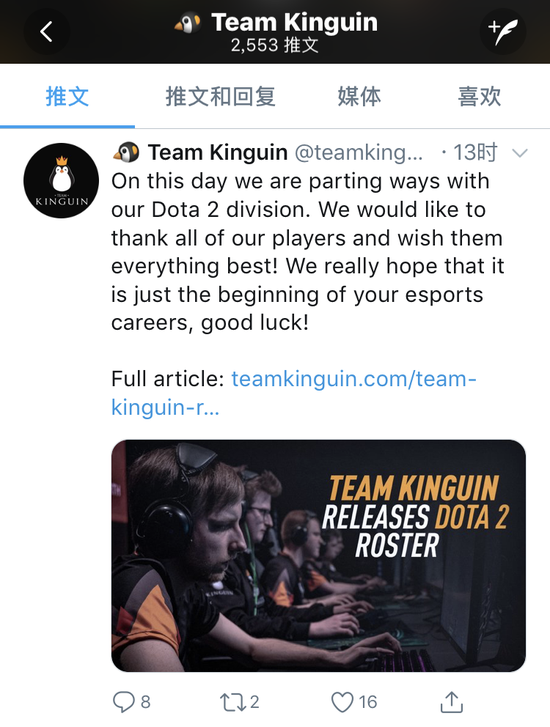Click the 13时 timestamp of the tweet
Screen dimensions: 550x727
click(474, 152)
